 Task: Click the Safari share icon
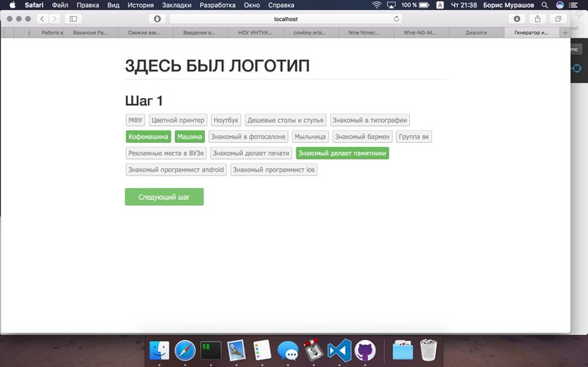point(538,18)
